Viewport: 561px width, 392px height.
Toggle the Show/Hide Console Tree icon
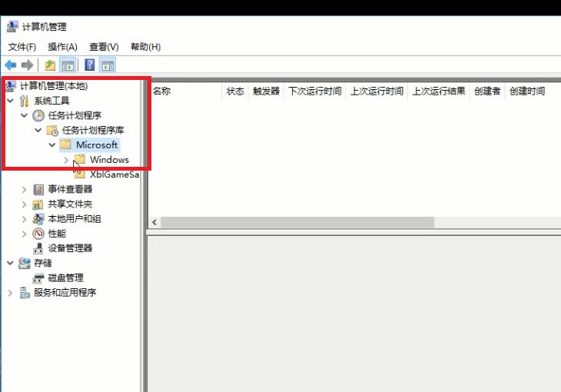point(68,65)
